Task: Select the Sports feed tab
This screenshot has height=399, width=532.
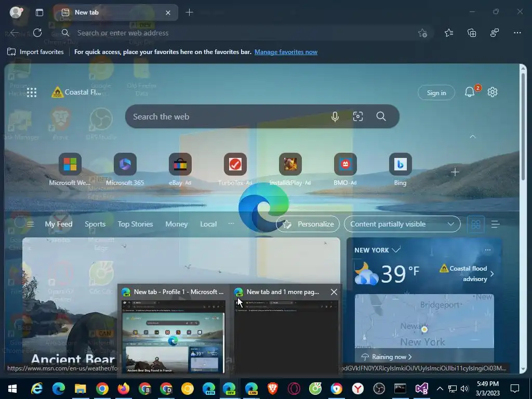Action: point(95,224)
